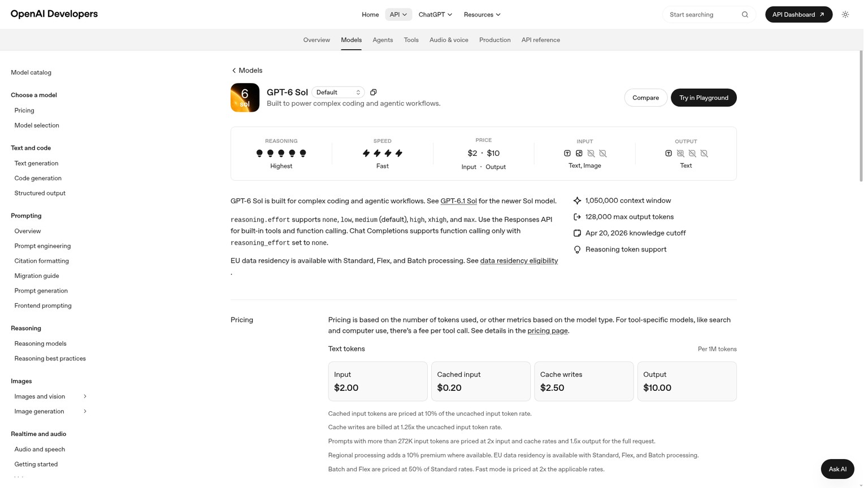Click the context window sparkle icon
Screen dimensions: 868x488
click(x=577, y=201)
